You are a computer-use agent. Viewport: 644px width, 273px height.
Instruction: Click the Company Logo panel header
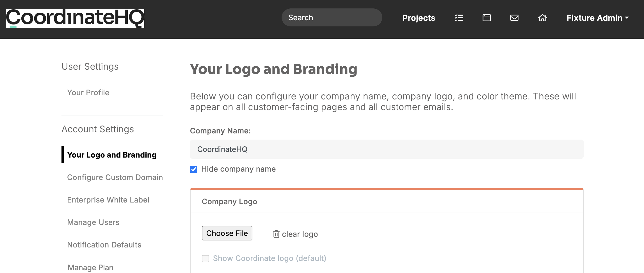[x=387, y=201]
